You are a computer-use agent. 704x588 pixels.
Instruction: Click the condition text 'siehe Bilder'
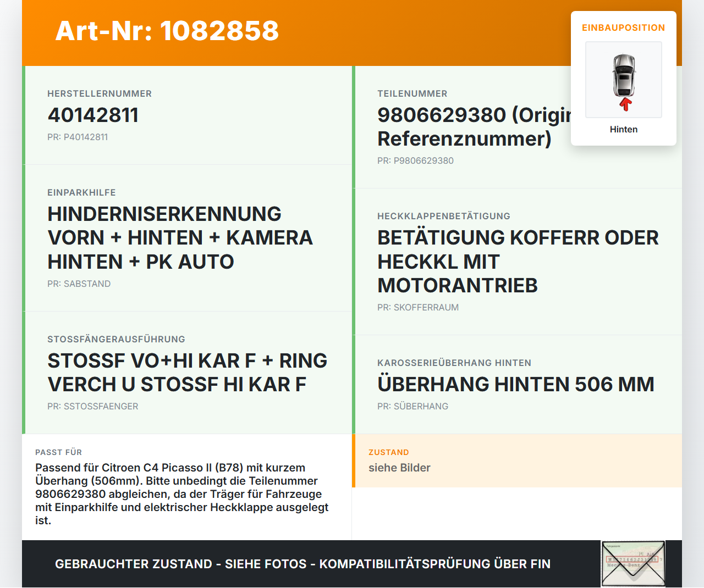click(399, 468)
